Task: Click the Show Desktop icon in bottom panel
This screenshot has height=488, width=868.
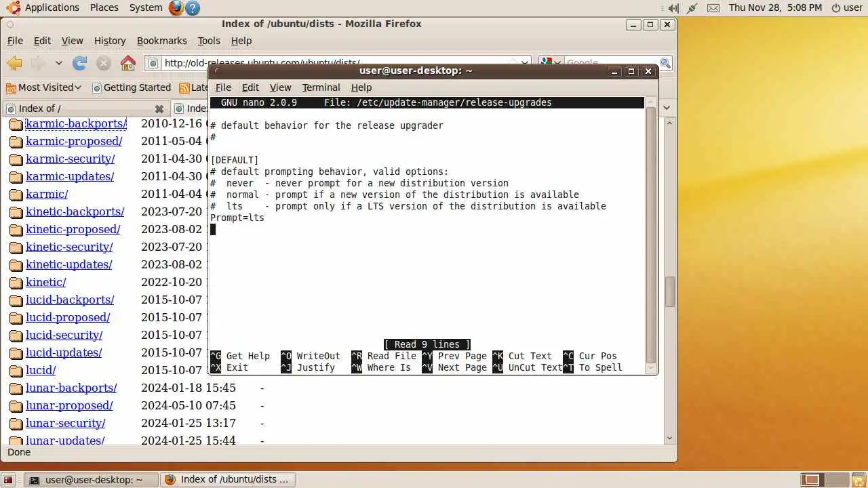Action: coord(8,480)
